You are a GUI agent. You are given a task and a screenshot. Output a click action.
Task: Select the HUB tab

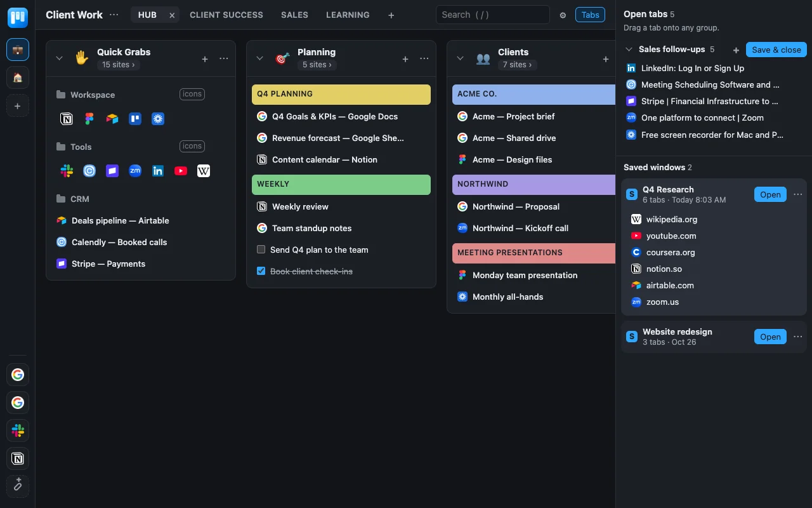(147, 15)
